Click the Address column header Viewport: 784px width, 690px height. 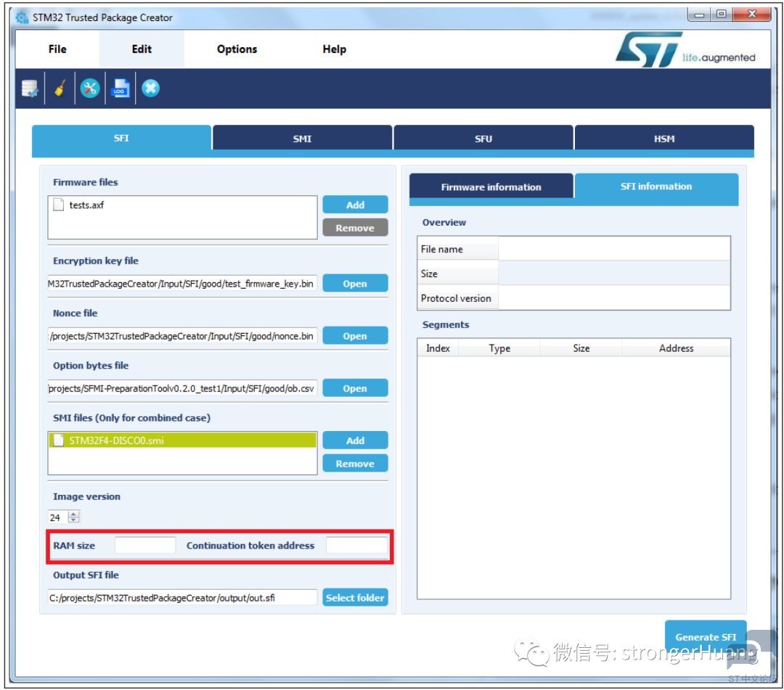coord(676,348)
